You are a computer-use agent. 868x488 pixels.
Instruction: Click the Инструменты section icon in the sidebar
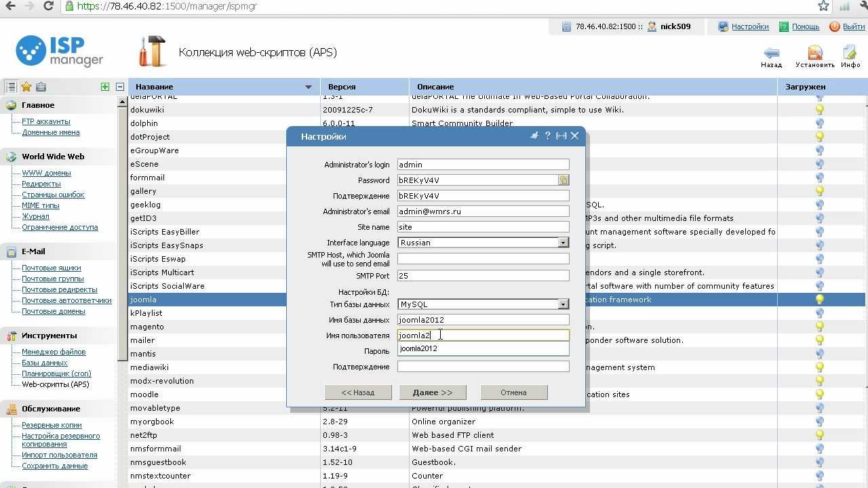click(11, 335)
